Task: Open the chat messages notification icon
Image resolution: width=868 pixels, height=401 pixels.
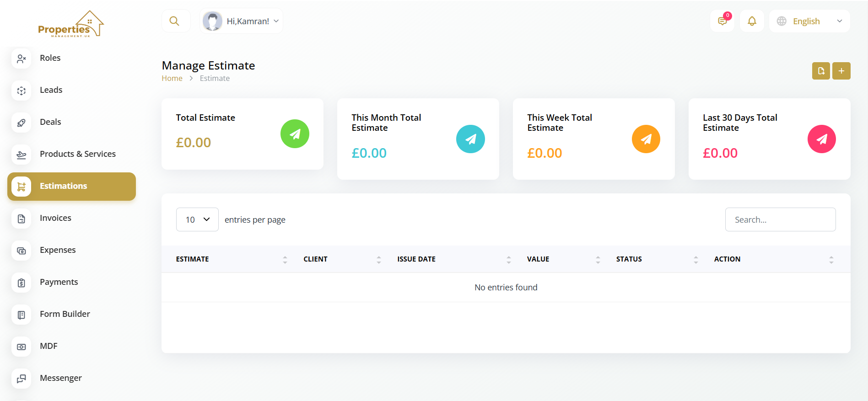Action: (x=722, y=21)
